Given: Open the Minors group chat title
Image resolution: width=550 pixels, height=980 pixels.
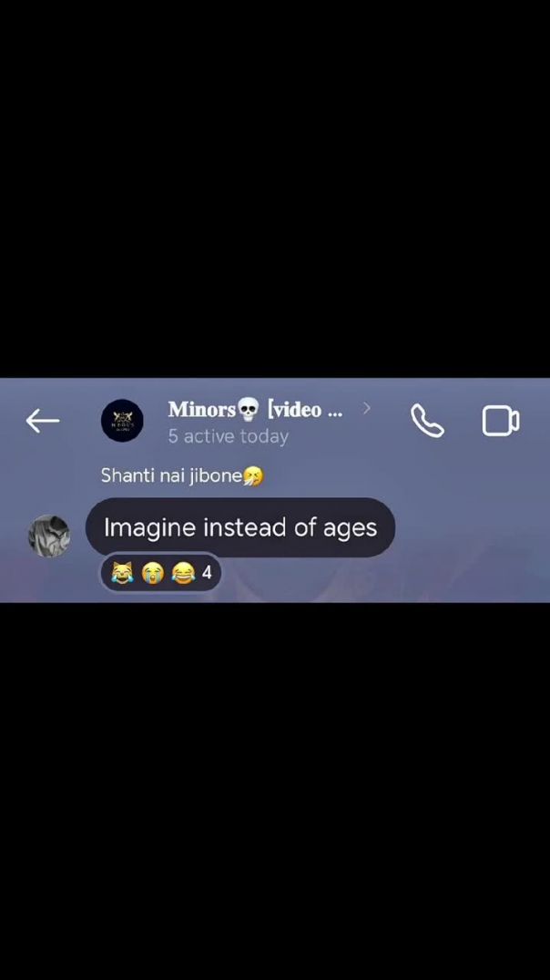Looking at the screenshot, I should (255, 410).
